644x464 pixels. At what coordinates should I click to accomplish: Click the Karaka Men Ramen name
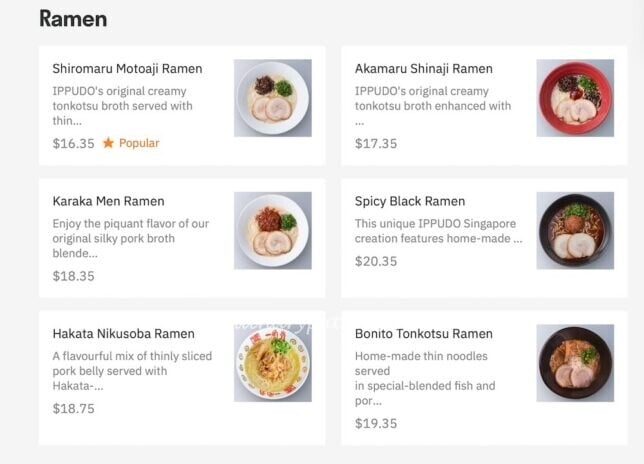pyautogui.click(x=108, y=201)
